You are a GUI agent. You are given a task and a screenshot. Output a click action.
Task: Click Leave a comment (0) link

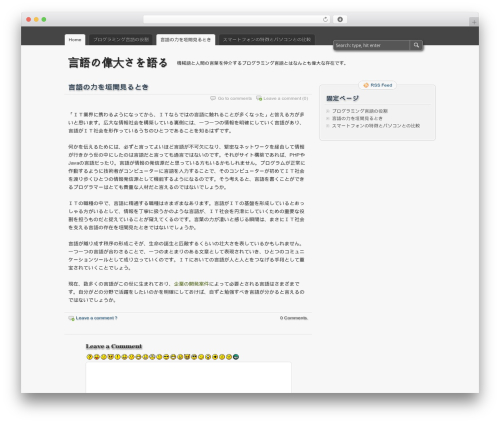pyautogui.click(x=286, y=98)
